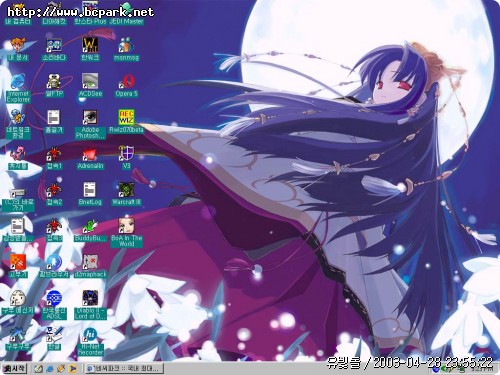Open the (C)의 바로 가기 drive shortcut
This screenshot has width=500, height=375.
coord(18,199)
